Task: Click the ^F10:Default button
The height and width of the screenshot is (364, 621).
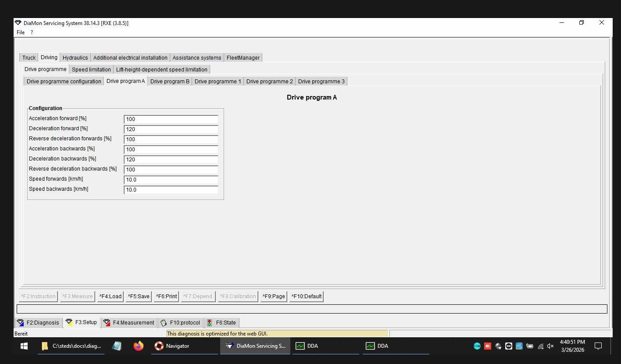Action: tap(306, 296)
